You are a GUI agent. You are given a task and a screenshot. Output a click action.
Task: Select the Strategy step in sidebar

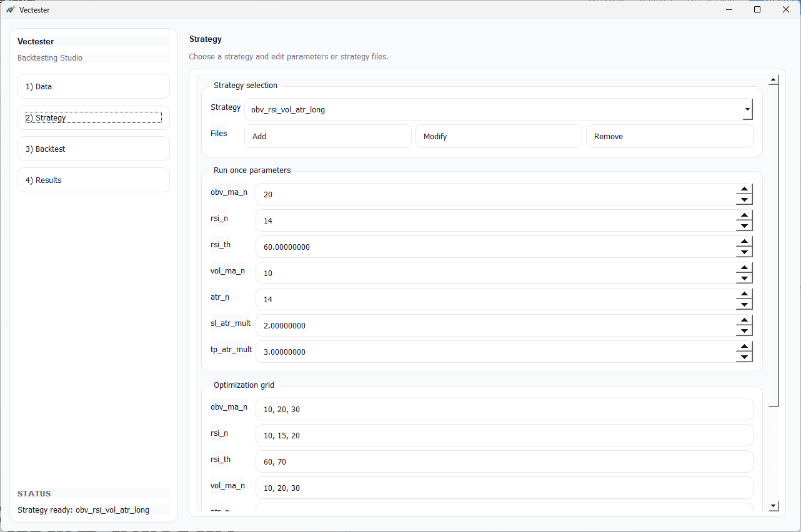[93, 117]
